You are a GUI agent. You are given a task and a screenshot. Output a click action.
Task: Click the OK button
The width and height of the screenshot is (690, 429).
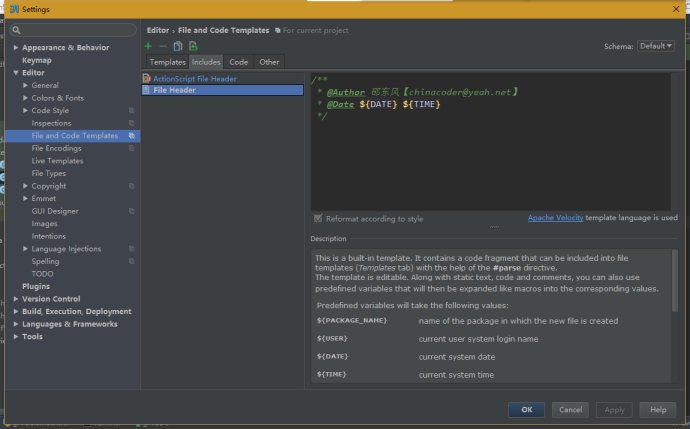point(526,410)
